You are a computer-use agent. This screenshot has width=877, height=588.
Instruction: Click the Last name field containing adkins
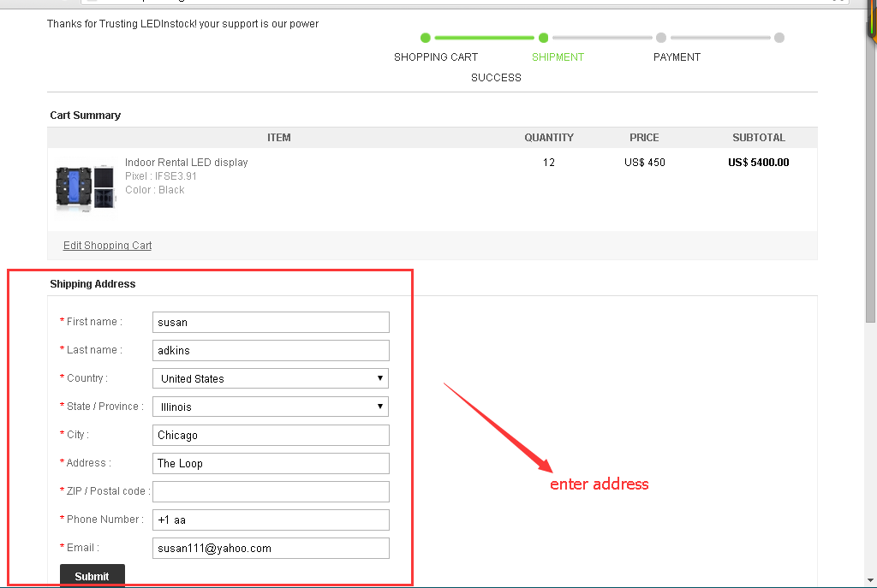tap(271, 350)
